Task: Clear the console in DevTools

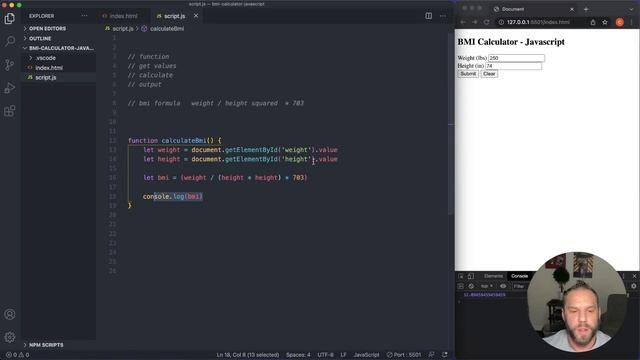Action: (x=471, y=286)
